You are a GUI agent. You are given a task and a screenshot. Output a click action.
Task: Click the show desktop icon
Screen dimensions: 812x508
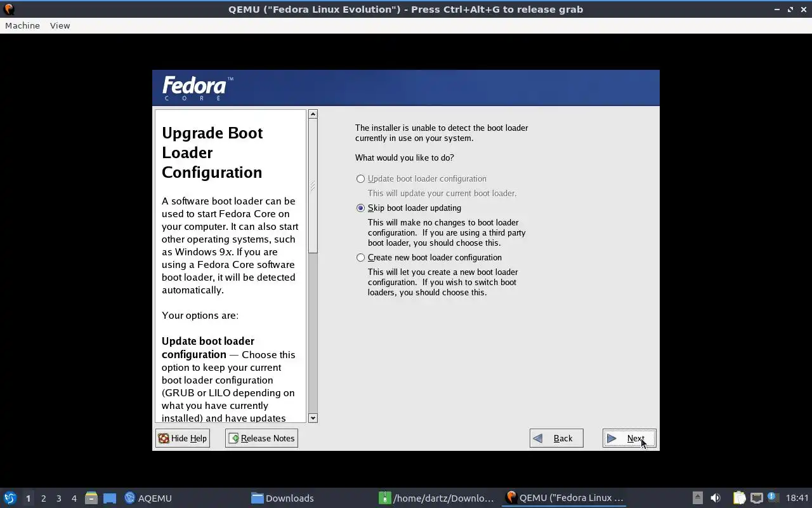tap(110, 498)
